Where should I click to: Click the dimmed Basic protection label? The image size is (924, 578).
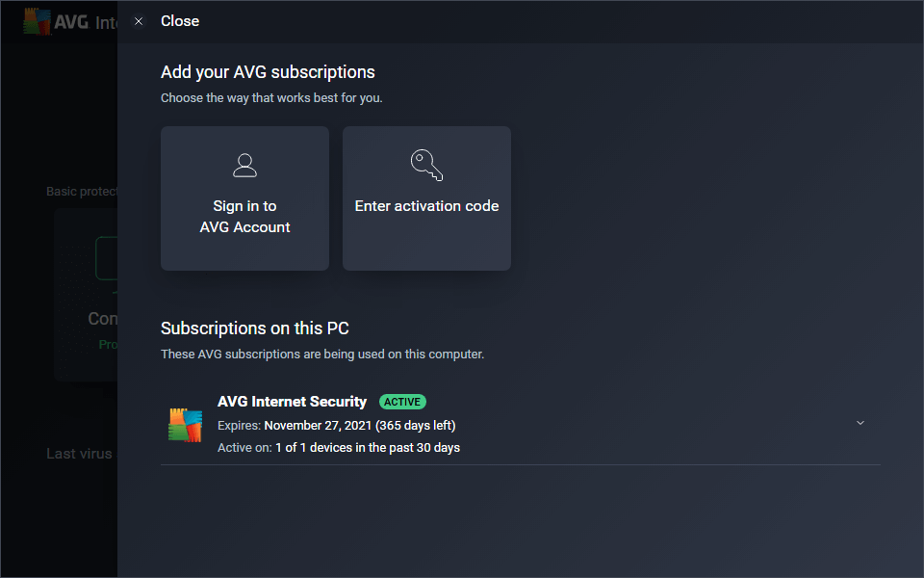coord(82,192)
